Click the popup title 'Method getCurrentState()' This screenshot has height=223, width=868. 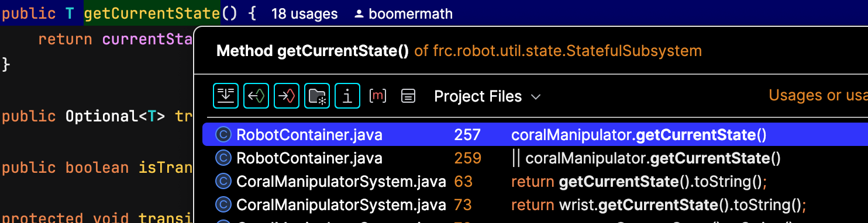coord(312,51)
